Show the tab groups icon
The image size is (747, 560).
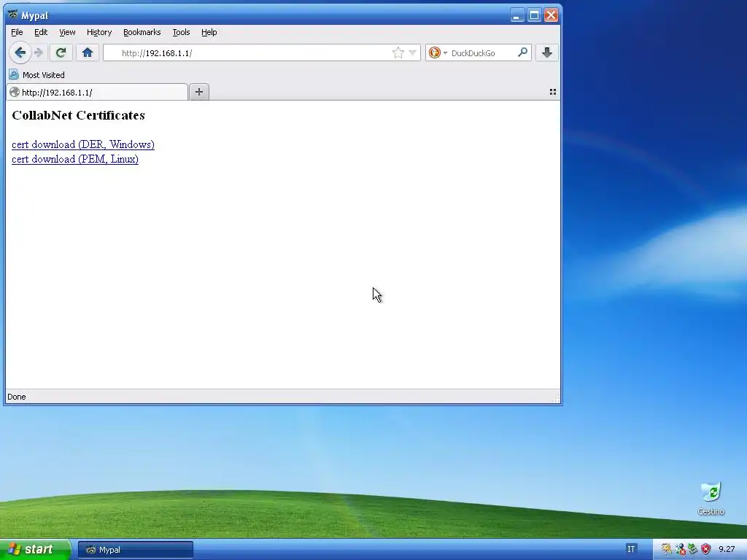pos(553,92)
